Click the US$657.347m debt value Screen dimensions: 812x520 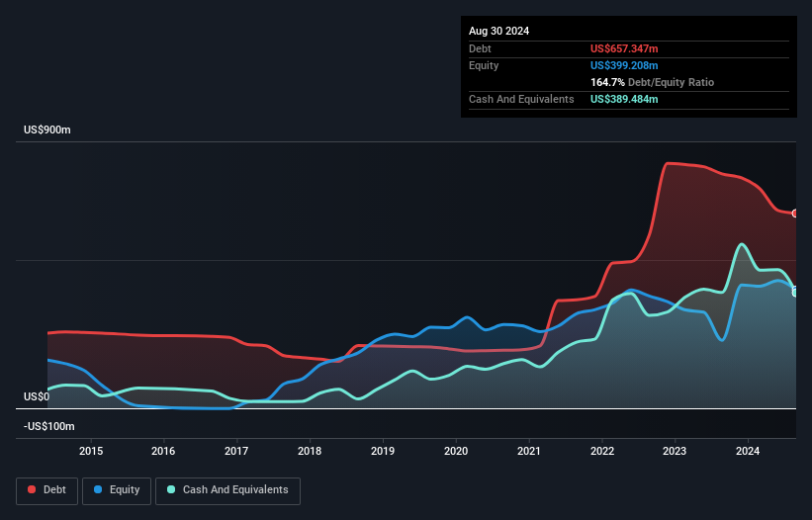pos(624,48)
